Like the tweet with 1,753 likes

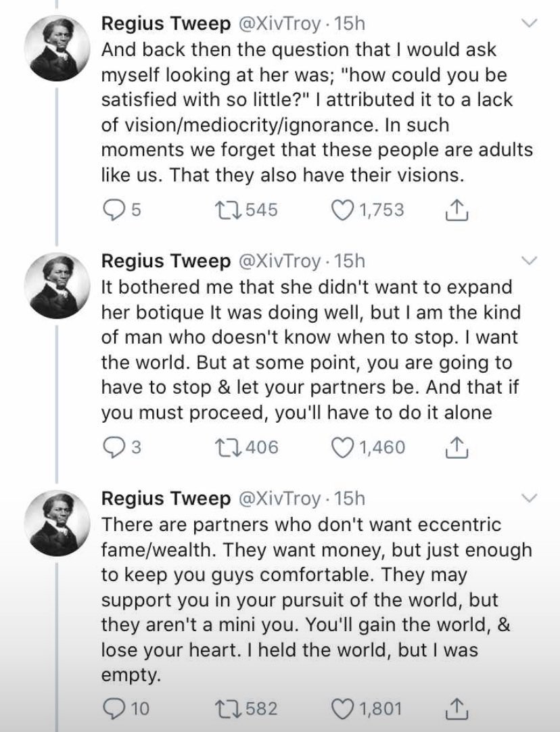coord(343,210)
